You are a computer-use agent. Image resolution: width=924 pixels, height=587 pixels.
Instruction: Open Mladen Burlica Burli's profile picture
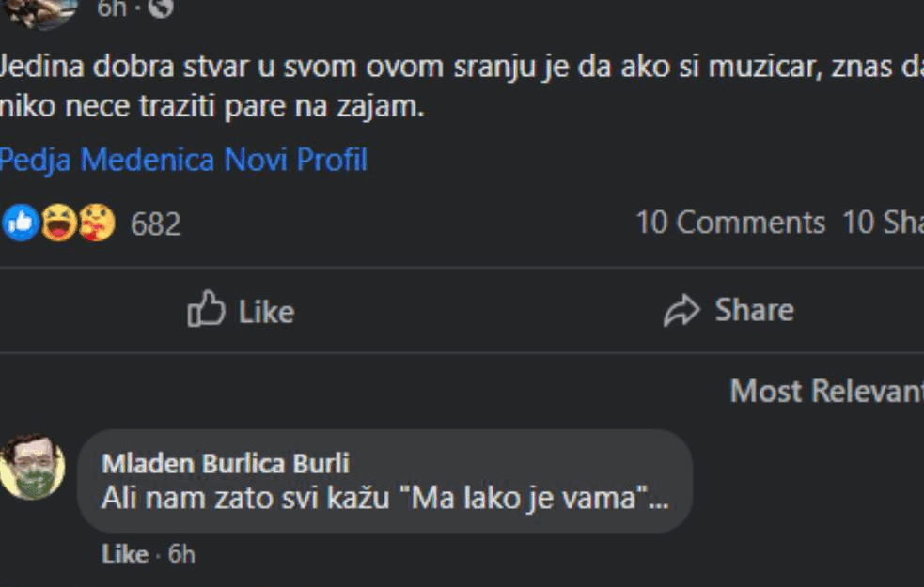(x=32, y=467)
